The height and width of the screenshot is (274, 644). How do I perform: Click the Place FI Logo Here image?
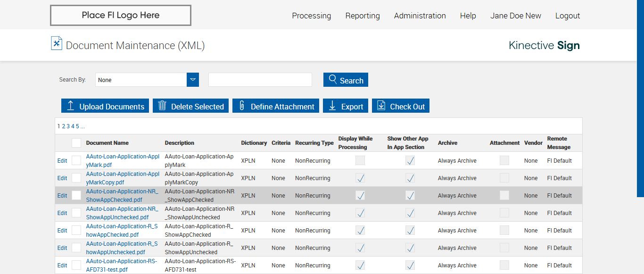coord(121,15)
